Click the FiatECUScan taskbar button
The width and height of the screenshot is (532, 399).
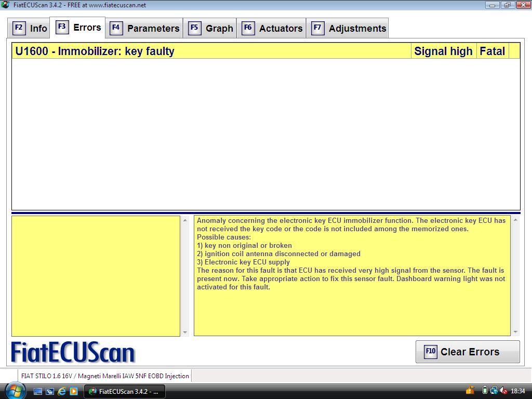(124, 391)
